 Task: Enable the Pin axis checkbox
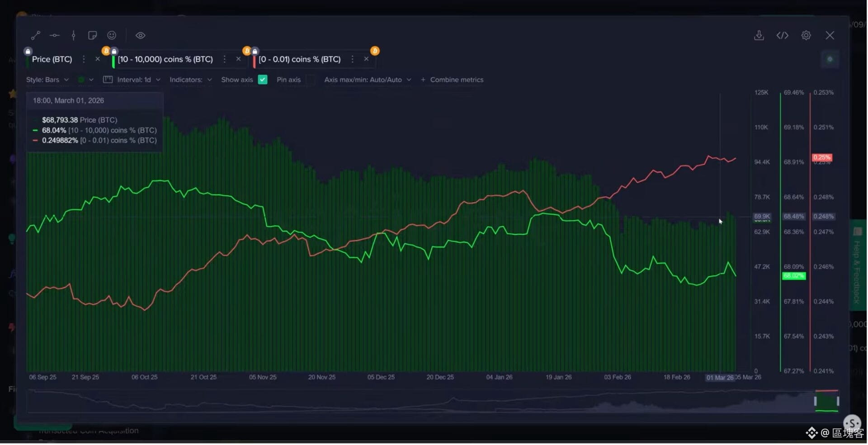pos(310,80)
